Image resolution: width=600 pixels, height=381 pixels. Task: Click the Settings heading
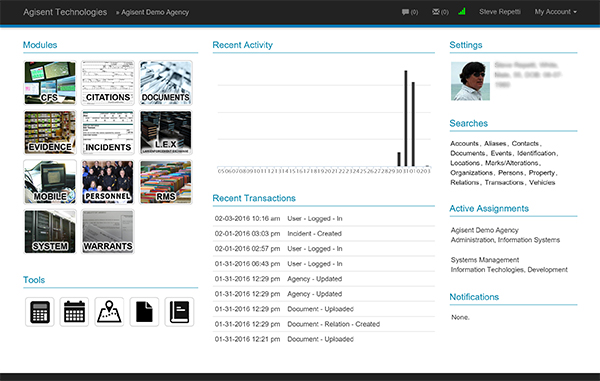tap(466, 45)
